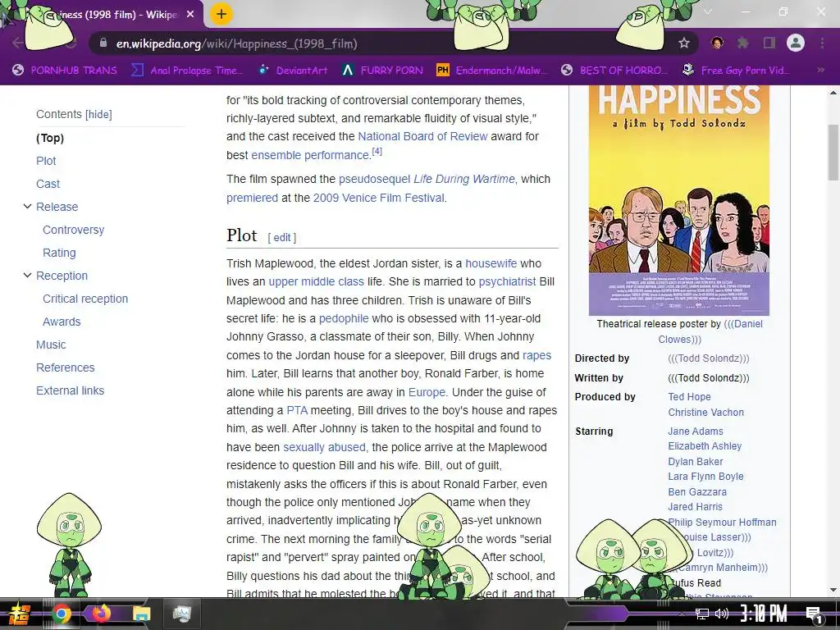Open the psychiatrist link
The height and width of the screenshot is (630, 840).
click(x=507, y=282)
